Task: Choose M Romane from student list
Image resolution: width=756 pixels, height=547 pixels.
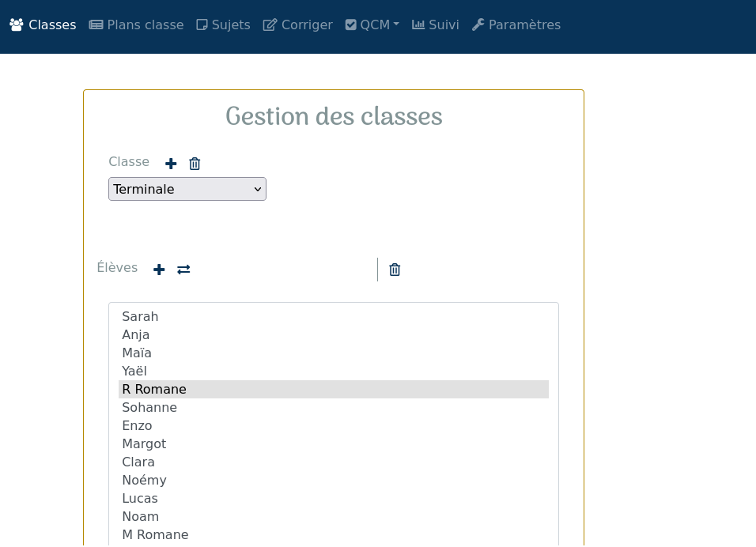Action: (333, 535)
